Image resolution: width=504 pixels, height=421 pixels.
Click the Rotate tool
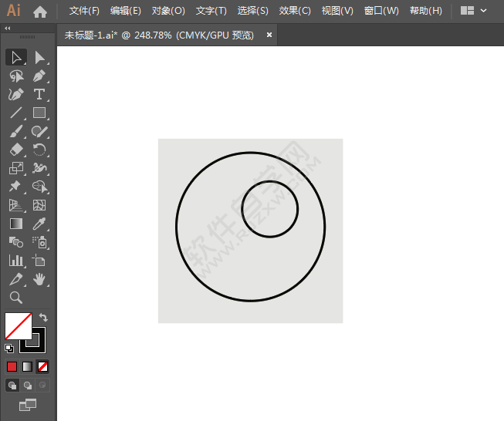(x=39, y=150)
